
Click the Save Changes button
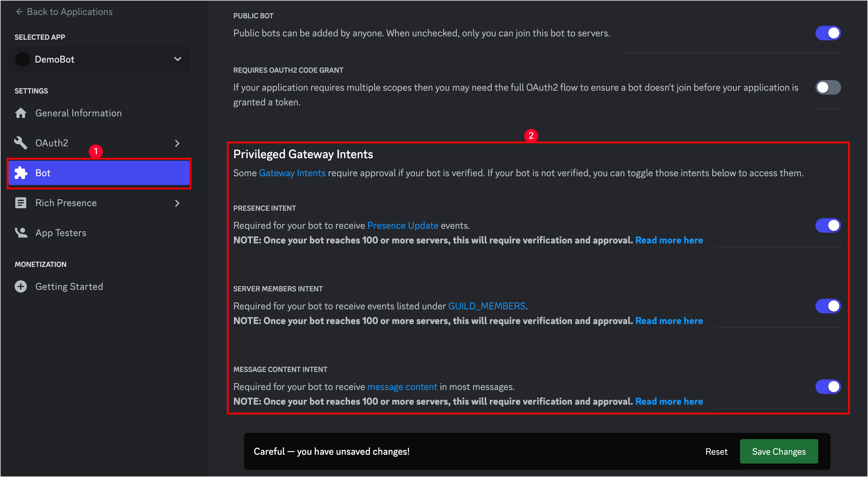pyautogui.click(x=779, y=451)
